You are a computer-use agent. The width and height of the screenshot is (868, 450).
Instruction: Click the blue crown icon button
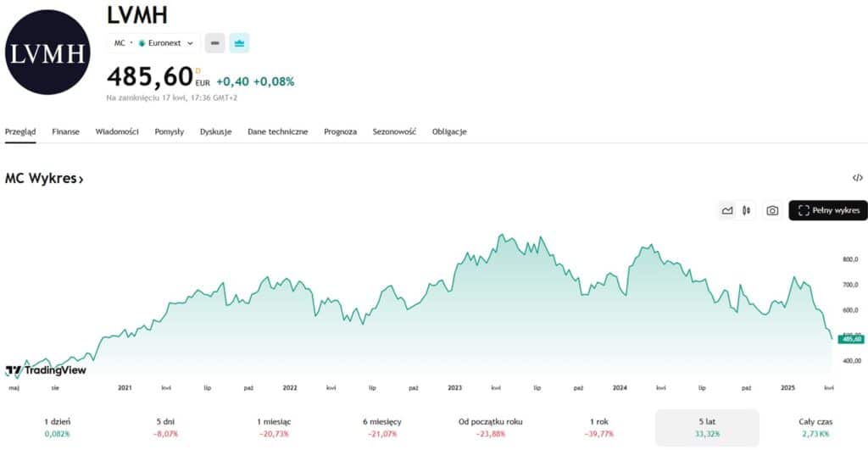tap(239, 43)
